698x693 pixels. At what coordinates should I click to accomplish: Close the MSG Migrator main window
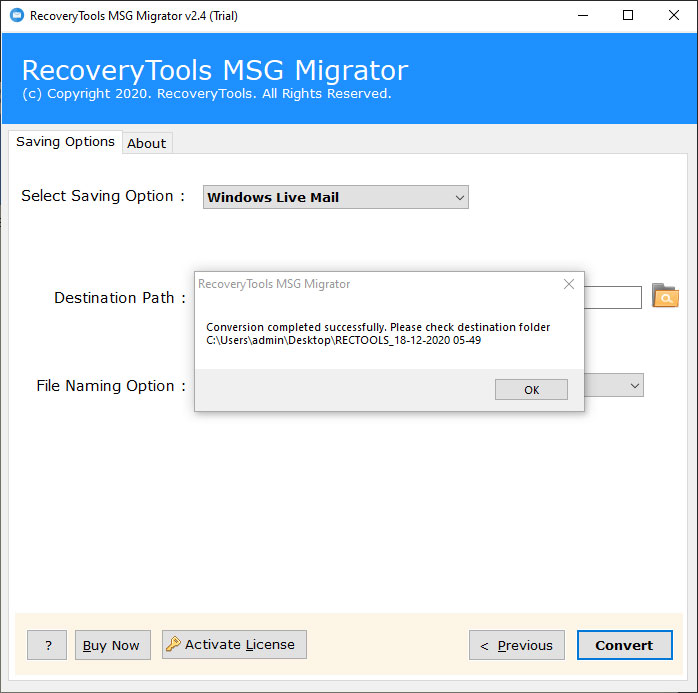(674, 16)
